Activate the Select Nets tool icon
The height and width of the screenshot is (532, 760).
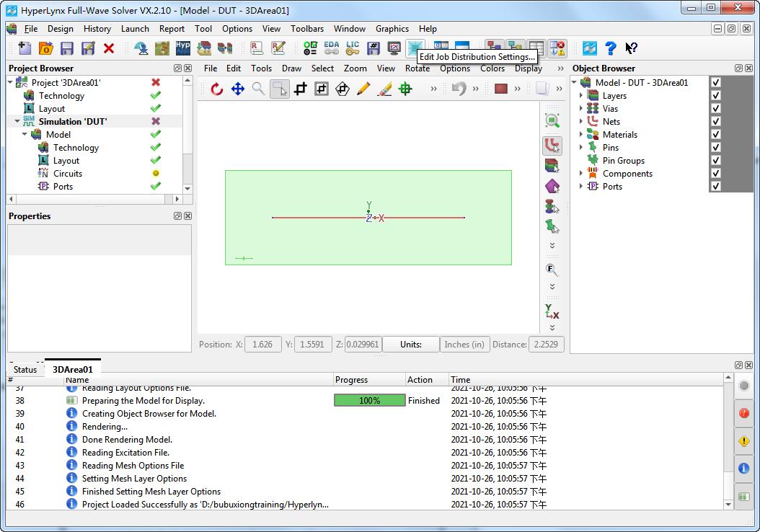pyautogui.click(x=552, y=146)
